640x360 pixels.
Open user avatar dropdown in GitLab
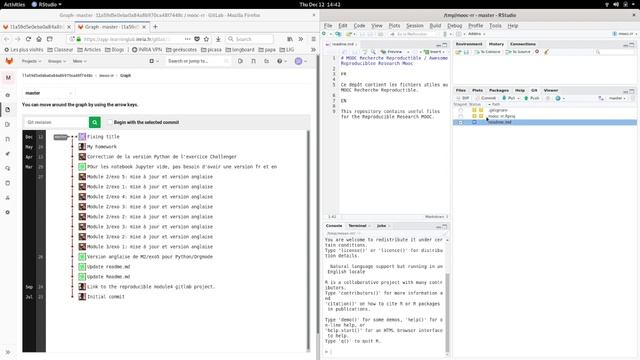tap(300, 61)
